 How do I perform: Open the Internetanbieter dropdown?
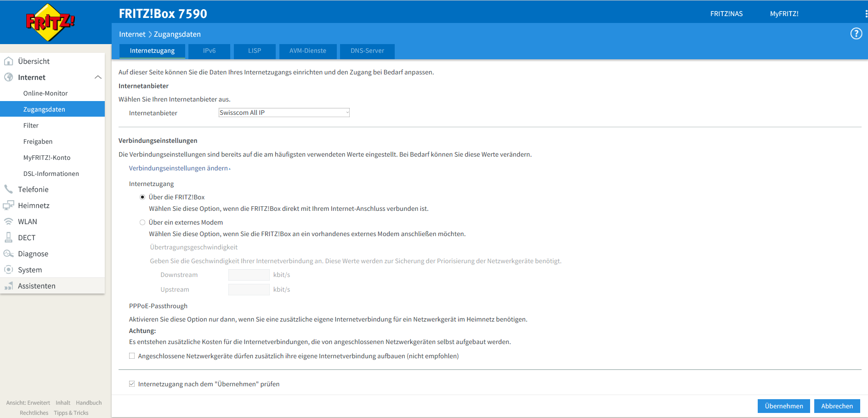coord(284,113)
